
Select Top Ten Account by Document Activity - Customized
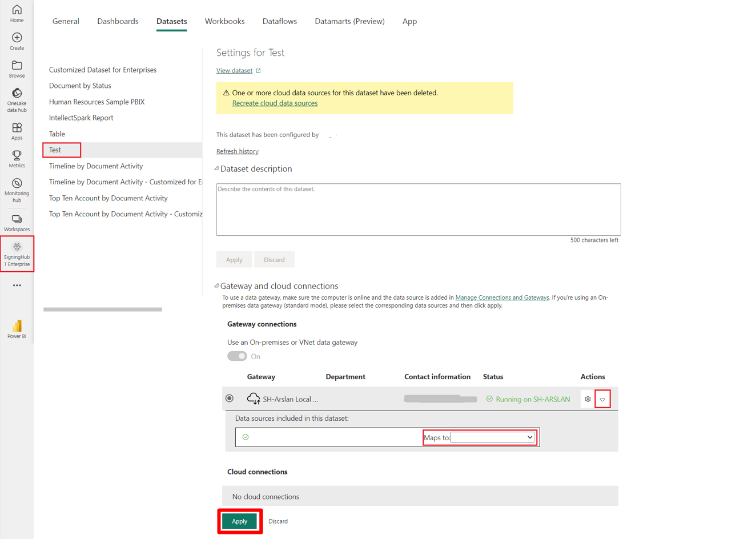(x=125, y=214)
